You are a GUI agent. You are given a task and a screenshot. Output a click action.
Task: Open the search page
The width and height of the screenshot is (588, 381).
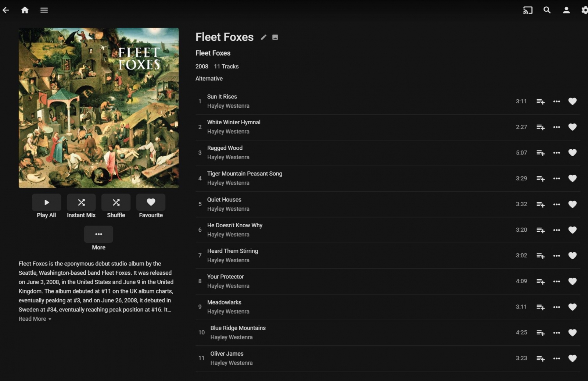coord(547,10)
